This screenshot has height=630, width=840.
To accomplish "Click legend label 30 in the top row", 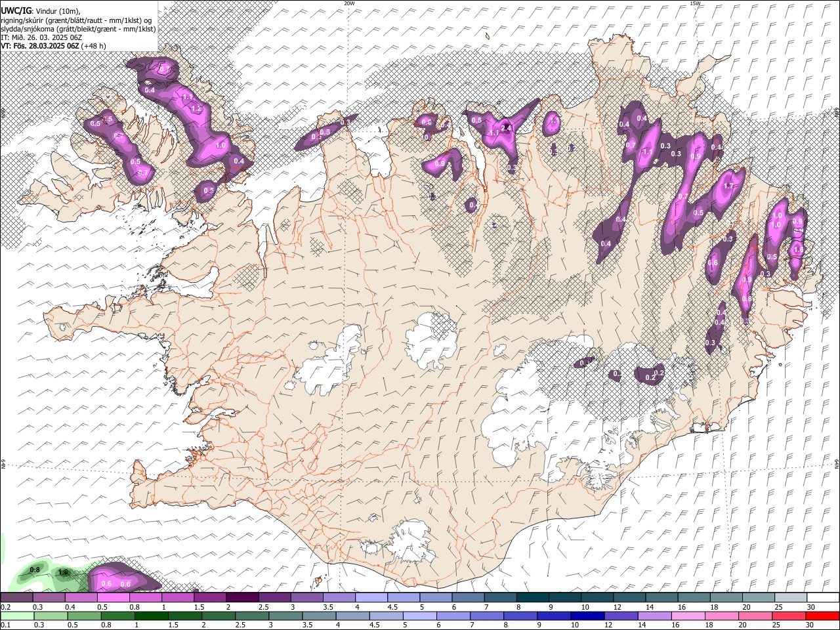I will tap(810, 607).
